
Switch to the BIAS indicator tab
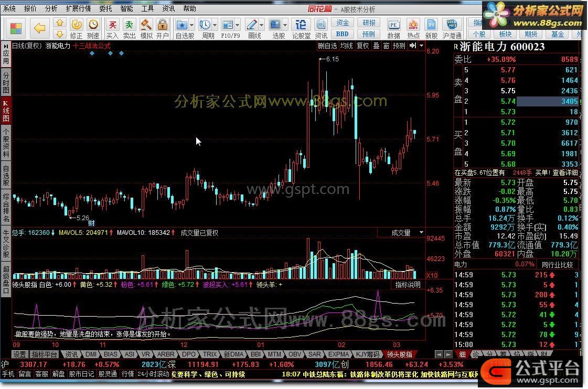point(110,354)
